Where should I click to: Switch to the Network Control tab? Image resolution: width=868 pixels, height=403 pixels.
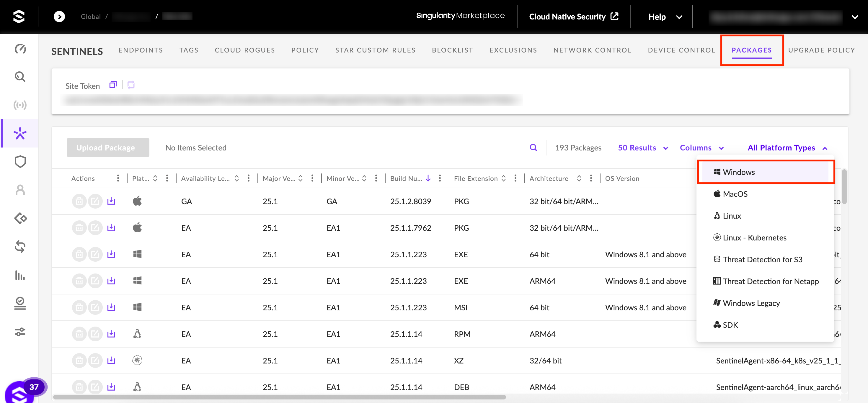point(592,50)
